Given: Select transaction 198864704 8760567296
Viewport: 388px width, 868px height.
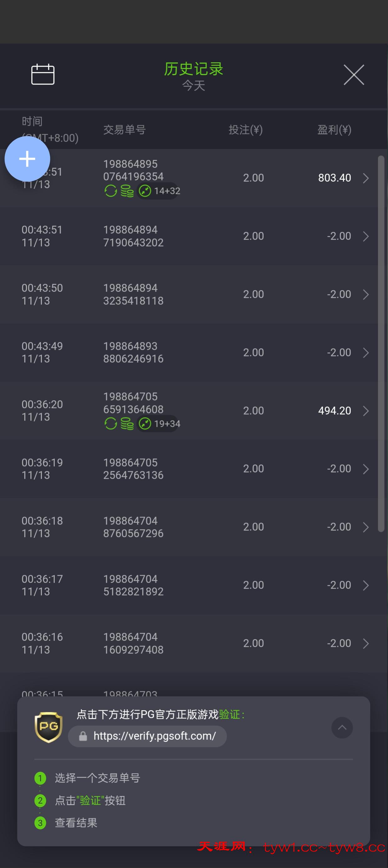Looking at the screenshot, I should [133, 527].
